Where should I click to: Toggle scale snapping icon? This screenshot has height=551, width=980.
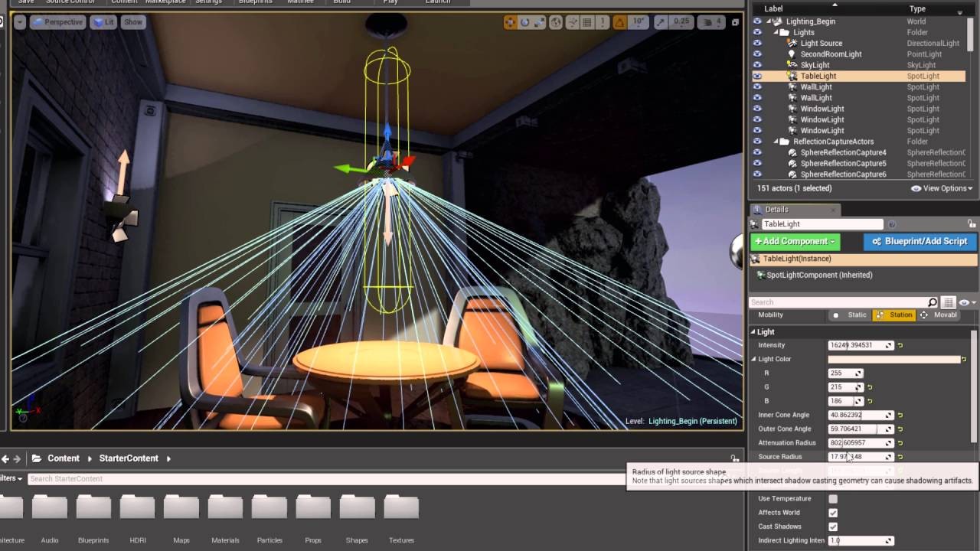(661, 22)
